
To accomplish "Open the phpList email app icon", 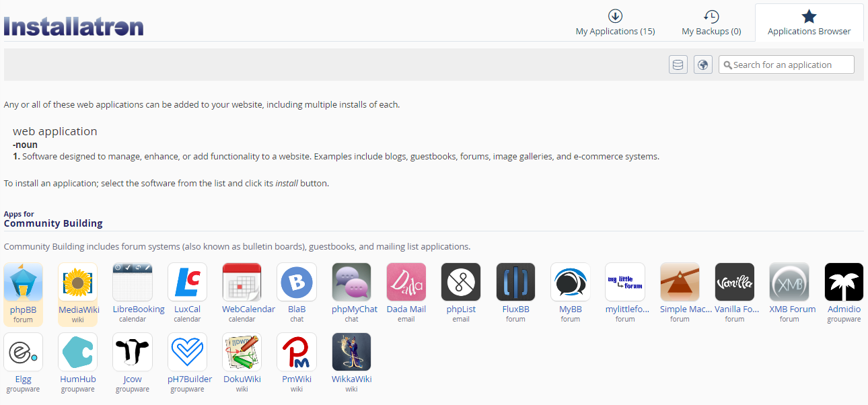I will [461, 282].
